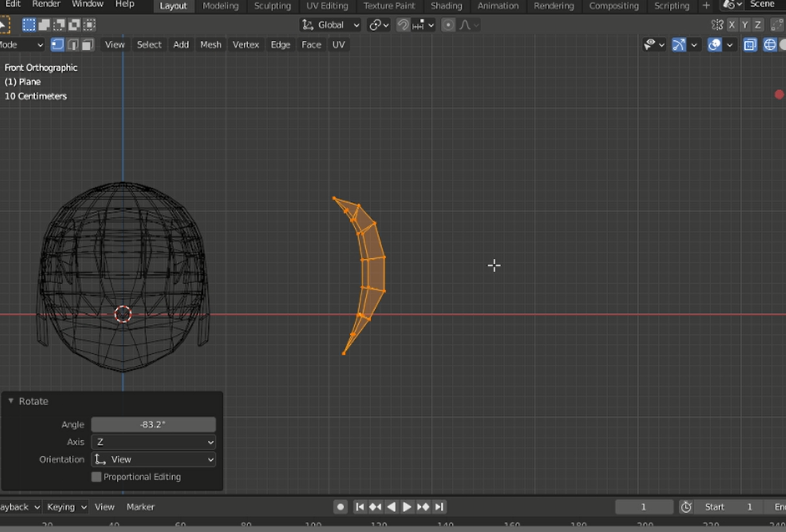786x532 pixels.
Task: Open the viewport View menu
Action: 114,44
